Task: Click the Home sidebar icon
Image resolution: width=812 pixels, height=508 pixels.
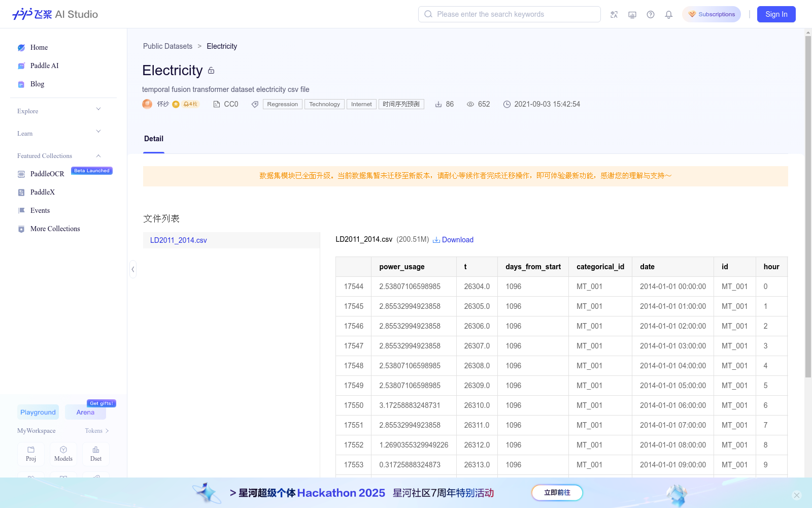Action: click(21, 48)
